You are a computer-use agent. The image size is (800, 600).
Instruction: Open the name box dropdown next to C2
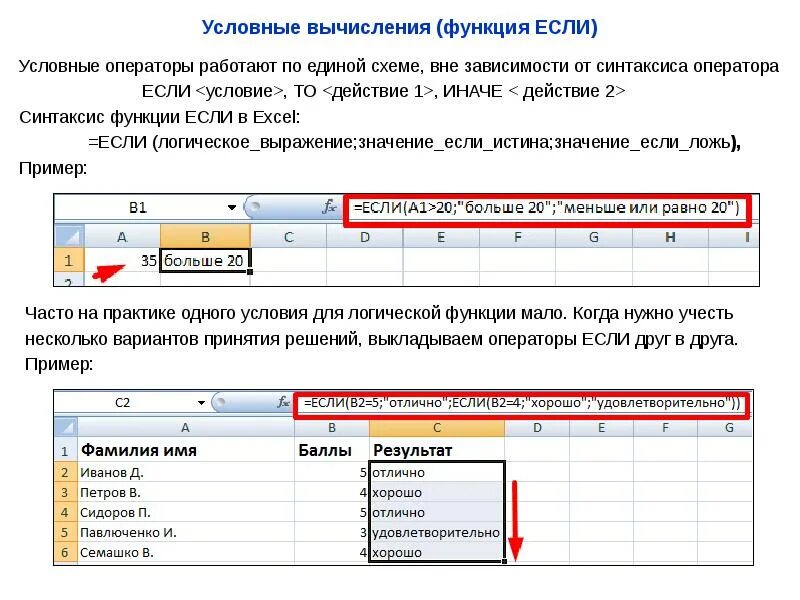click(201, 403)
